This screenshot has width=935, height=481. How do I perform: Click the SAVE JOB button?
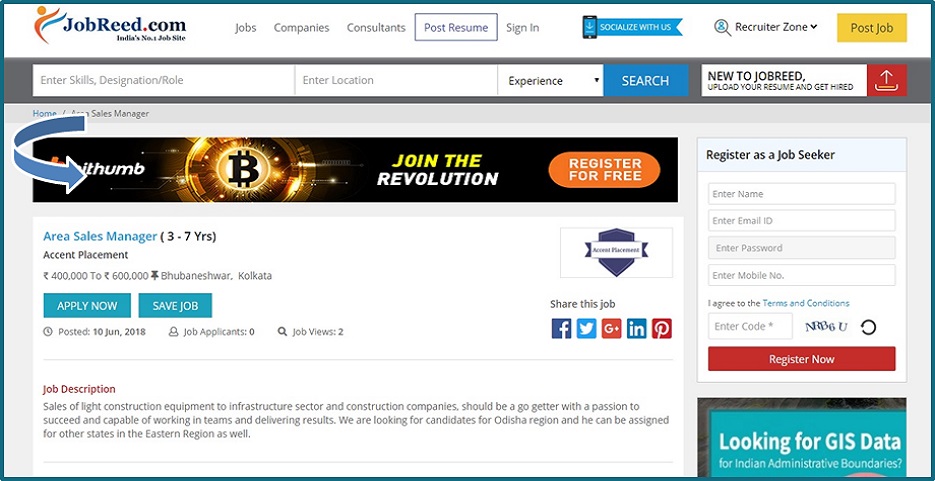(x=175, y=306)
